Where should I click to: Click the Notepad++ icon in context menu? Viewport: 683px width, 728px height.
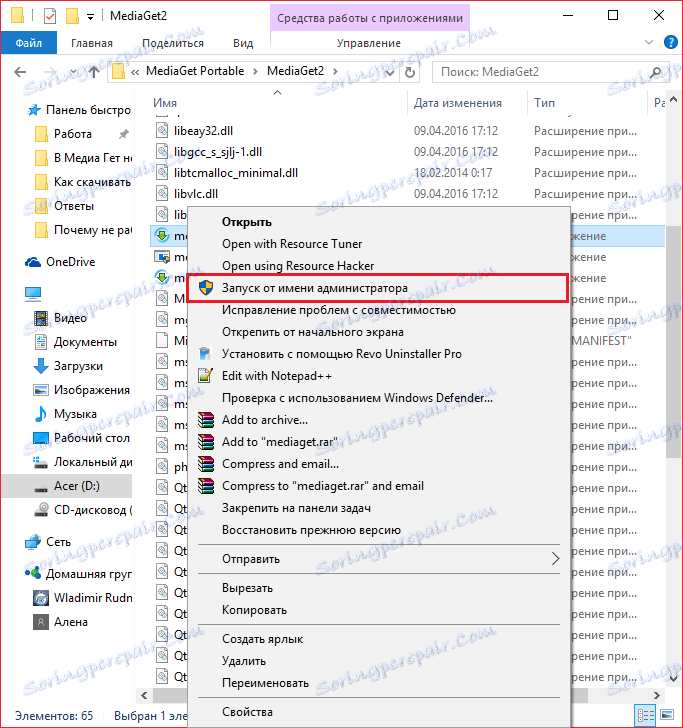[206, 375]
